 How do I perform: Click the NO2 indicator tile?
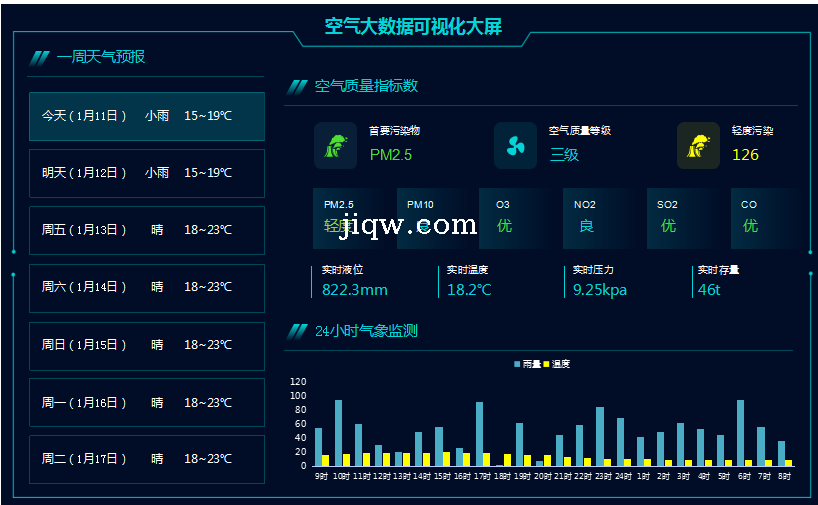(x=602, y=217)
